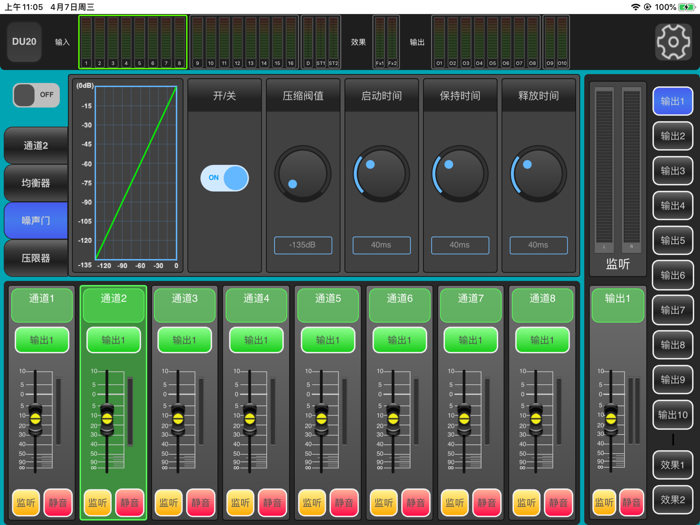Screen dimensions: 700x525
Task: Toggle the OFF switch above 通道2
Action: (x=36, y=95)
